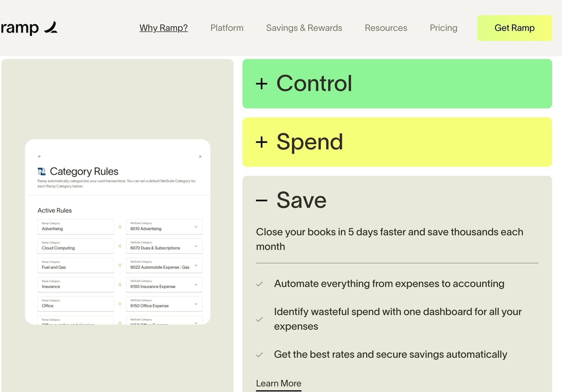Close the Category Rules dialog
Viewport: 562px width, 392px height.
pos(200,156)
